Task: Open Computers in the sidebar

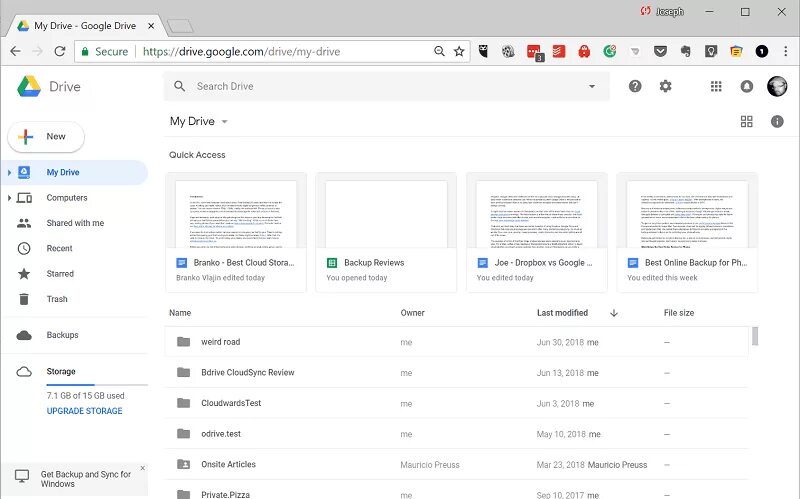Action: pyautogui.click(x=67, y=197)
